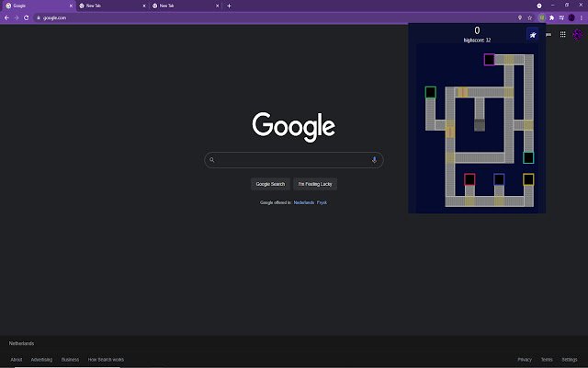Open the Business footer link
The image size is (588, 368).
[70, 360]
